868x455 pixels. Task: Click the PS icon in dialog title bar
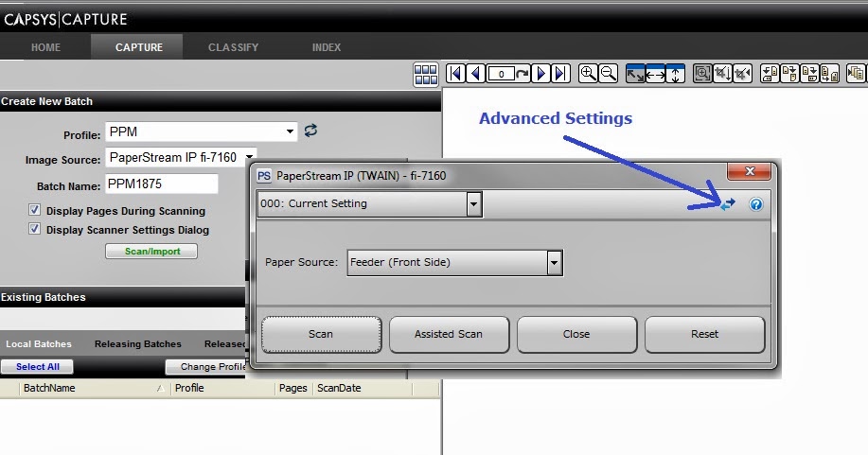[264, 176]
